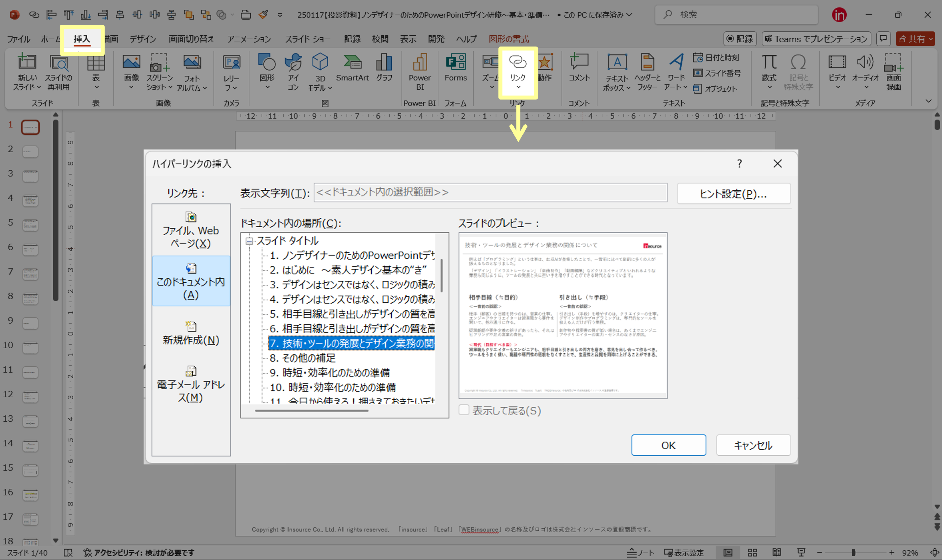
Task: Insert ビデオ media
Action: (837, 72)
